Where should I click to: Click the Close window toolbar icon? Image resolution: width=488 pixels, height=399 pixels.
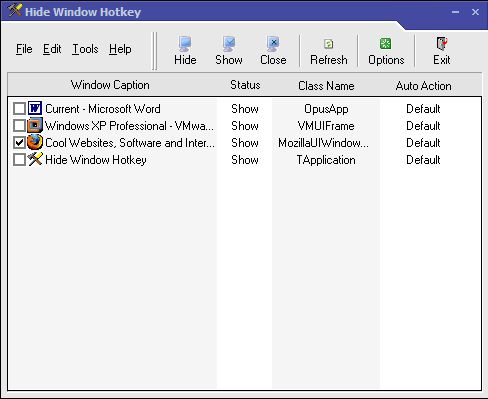273,51
